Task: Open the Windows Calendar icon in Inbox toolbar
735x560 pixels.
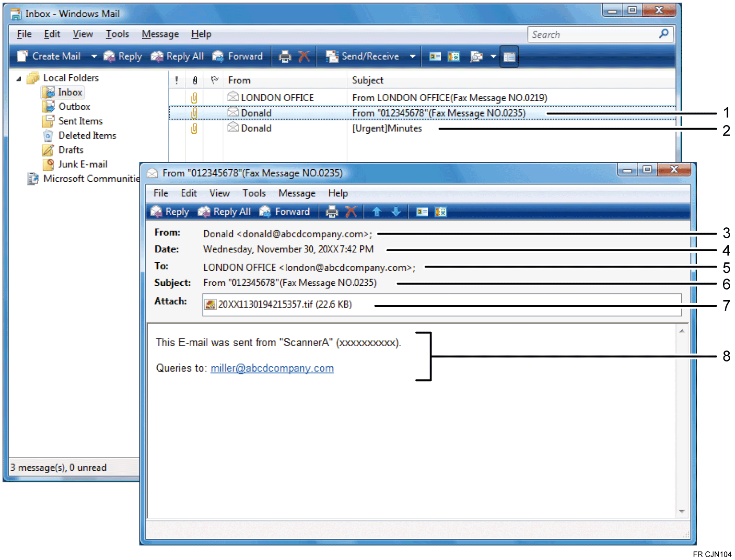Action: coord(454,57)
